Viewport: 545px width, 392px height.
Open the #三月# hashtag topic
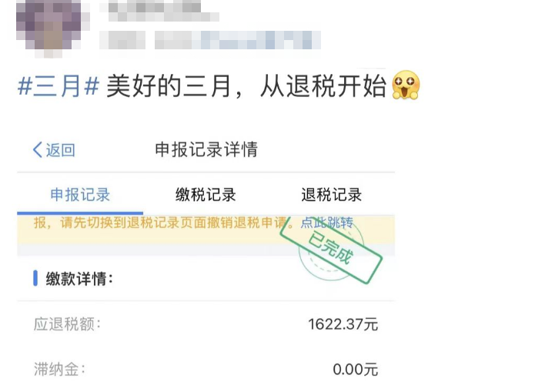[59, 86]
